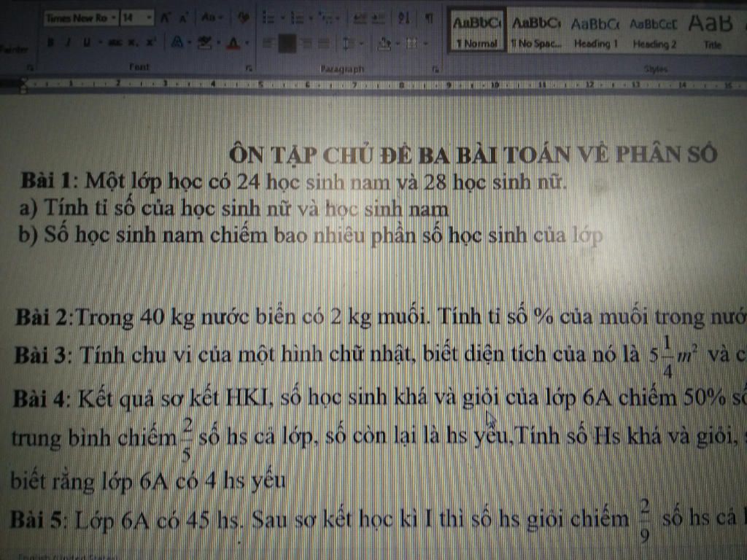Apply Bullets list formatting
The image size is (747, 560).
[269, 18]
